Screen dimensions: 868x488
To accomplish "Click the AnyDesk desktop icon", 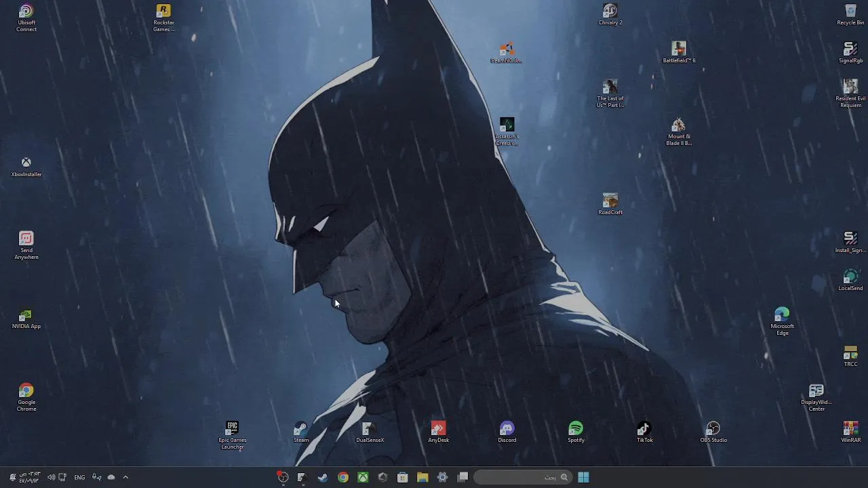I will (x=438, y=432).
